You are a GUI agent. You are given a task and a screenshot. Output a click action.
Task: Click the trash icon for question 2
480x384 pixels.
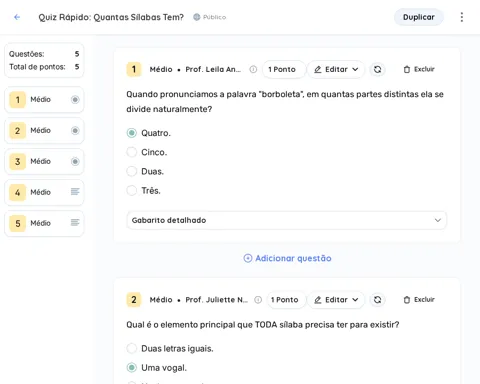407,300
